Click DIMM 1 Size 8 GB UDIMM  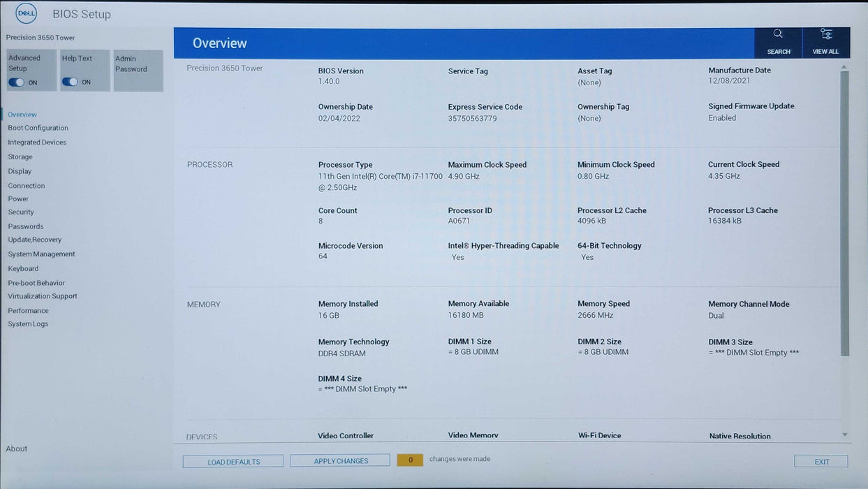(473, 352)
